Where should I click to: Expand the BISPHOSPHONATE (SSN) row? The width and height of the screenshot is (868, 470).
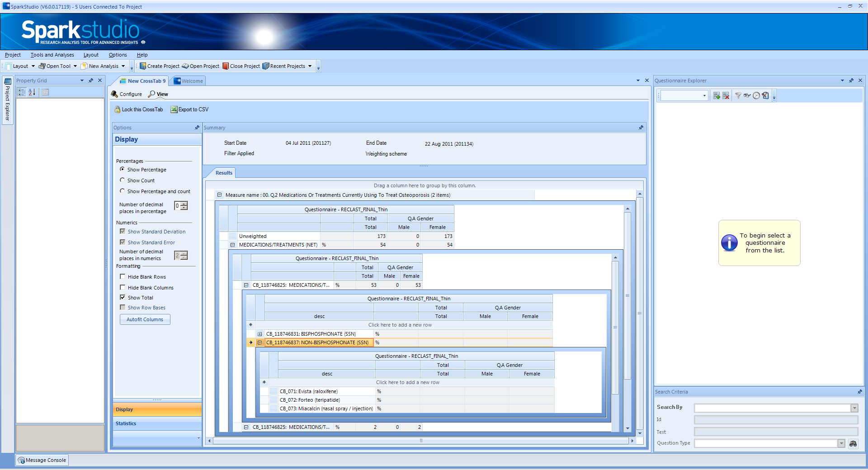260,334
